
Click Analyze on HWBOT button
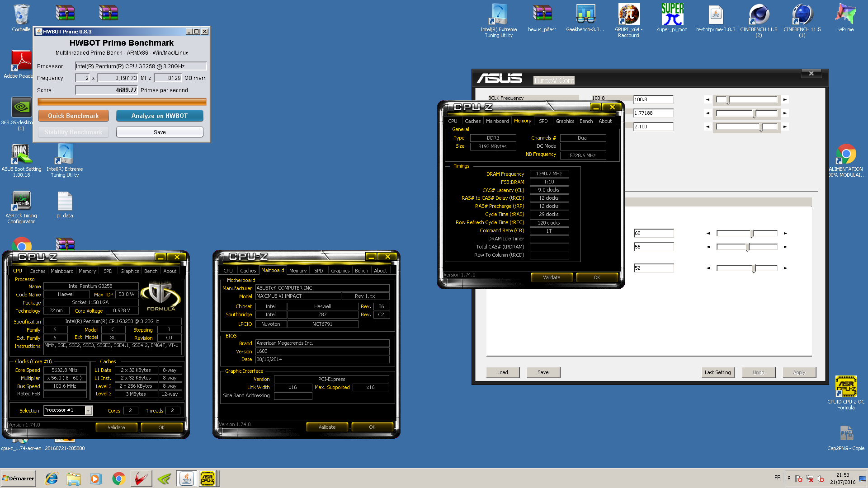(160, 116)
